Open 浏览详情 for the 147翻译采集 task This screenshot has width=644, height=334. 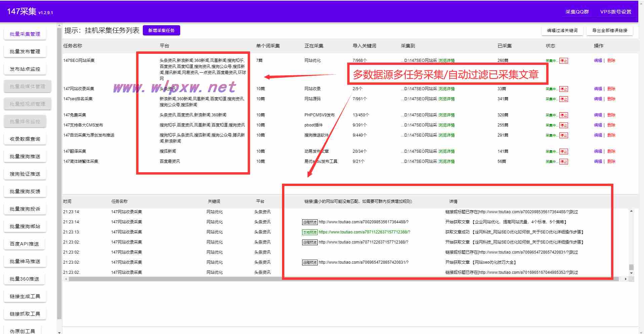click(x=446, y=151)
